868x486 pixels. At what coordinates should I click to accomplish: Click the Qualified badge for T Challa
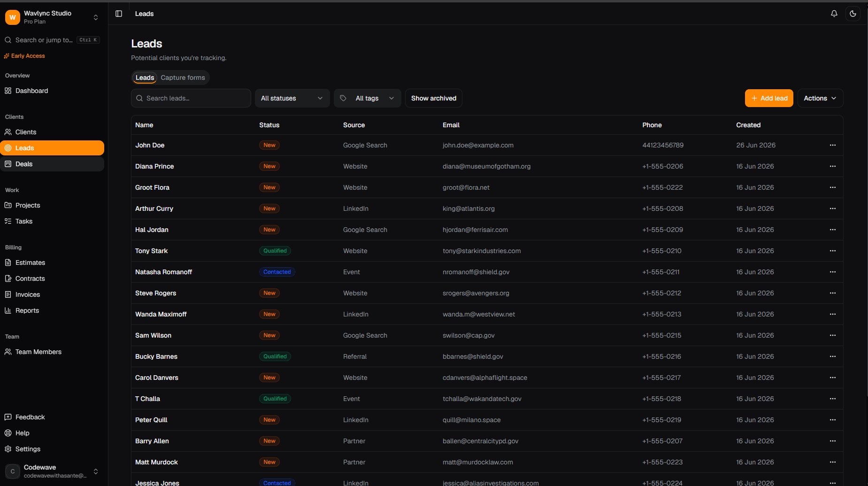[275, 399]
